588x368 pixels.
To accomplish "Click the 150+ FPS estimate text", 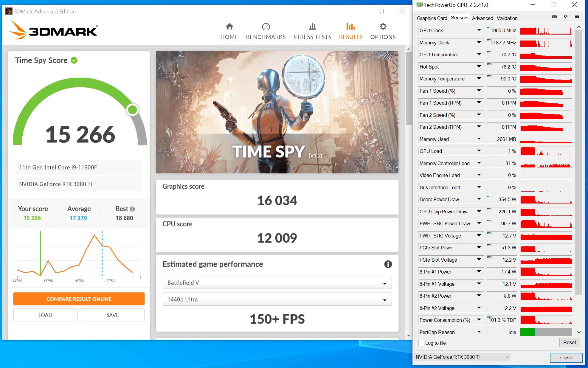I will [x=277, y=319].
